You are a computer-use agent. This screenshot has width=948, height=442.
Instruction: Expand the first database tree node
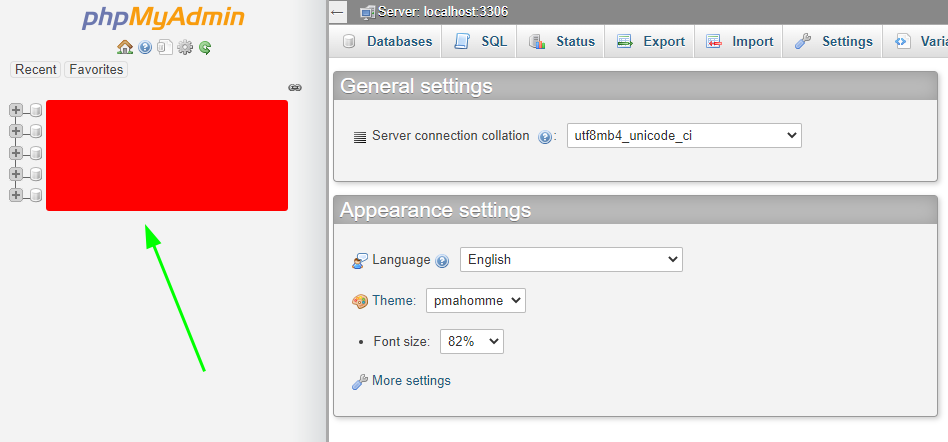click(x=16, y=109)
